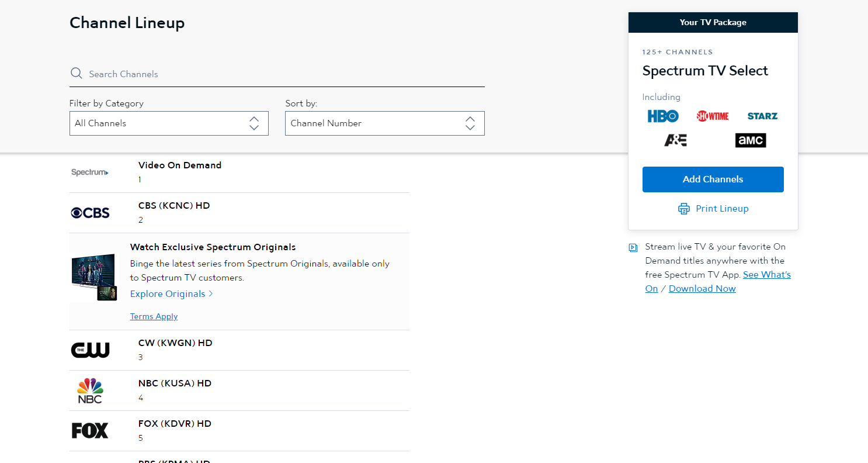This screenshot has width=868, height=463.
Task: Open the Print Lineup link
Action: tap(722, 209)
